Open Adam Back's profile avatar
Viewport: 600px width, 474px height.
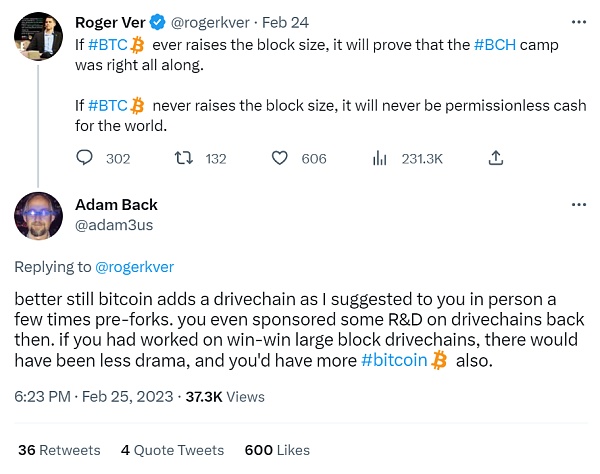tap(39, 217)
